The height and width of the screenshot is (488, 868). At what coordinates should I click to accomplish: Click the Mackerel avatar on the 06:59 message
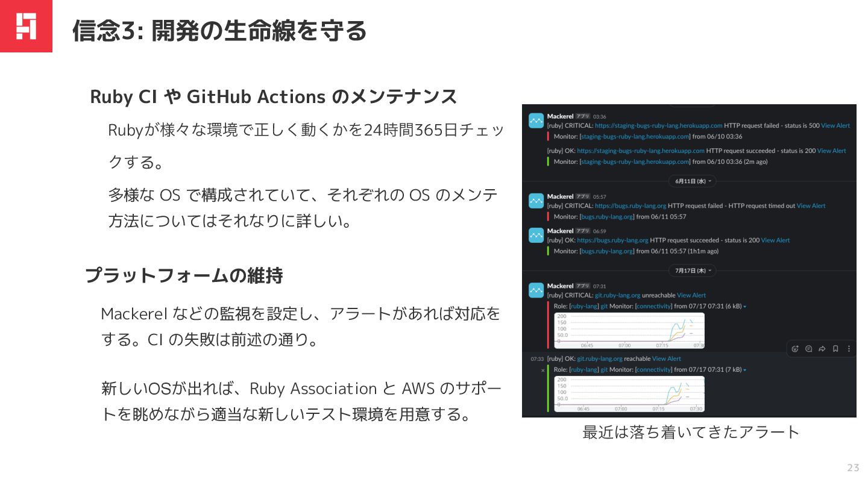[536, 235]
